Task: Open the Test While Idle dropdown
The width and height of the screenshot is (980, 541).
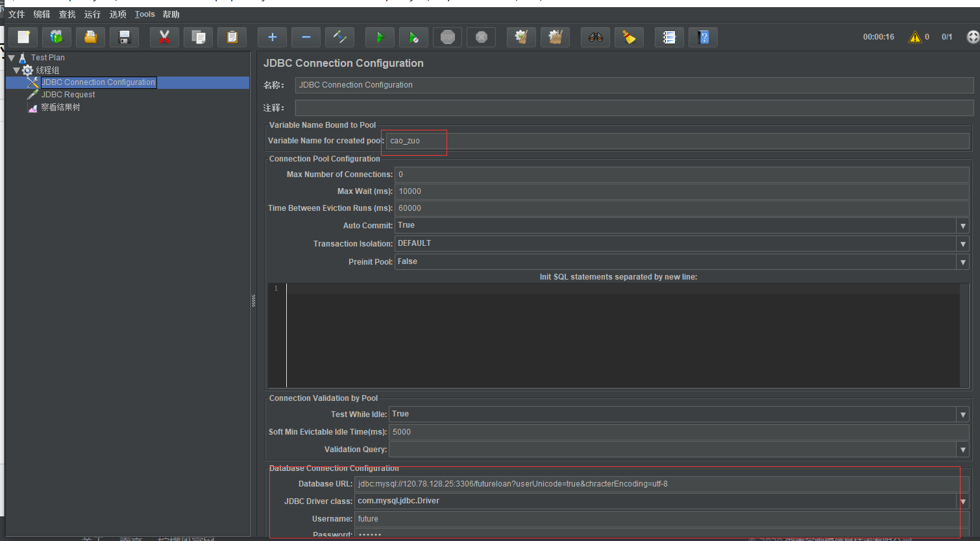Action: (x=963, y=415)
